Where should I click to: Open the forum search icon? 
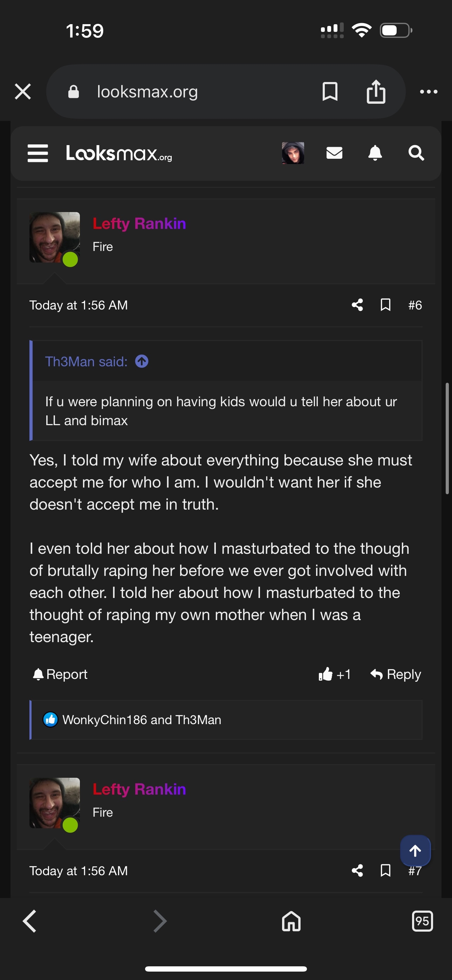point(416,153)
